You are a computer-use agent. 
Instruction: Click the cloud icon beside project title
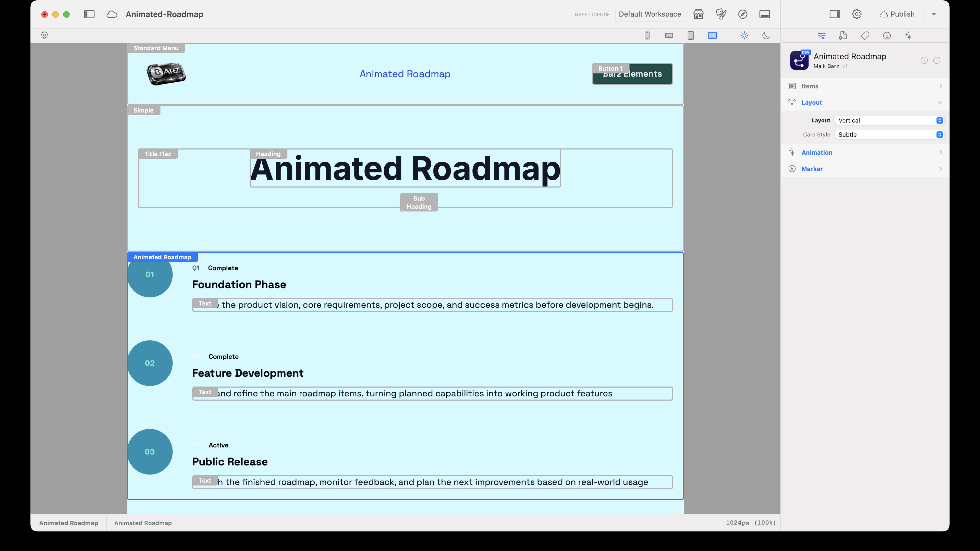tap(112, 14)
